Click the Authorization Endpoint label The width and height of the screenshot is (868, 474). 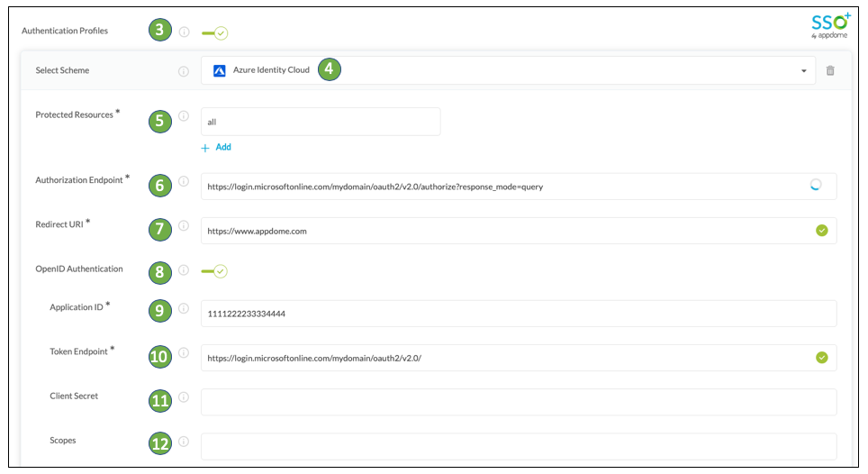click(79, 180)
